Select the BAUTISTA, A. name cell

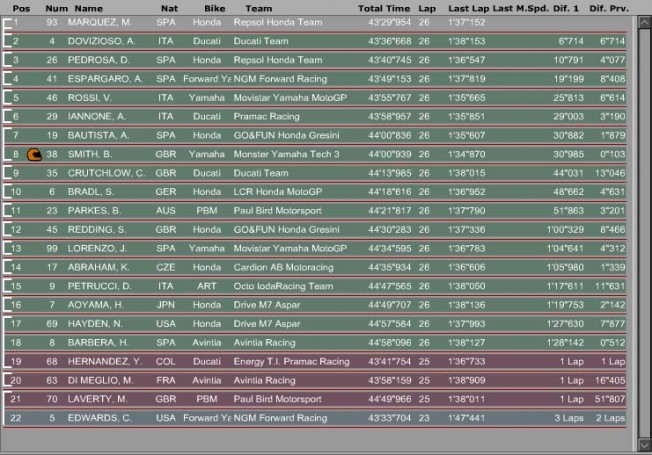tap(99, 135)
